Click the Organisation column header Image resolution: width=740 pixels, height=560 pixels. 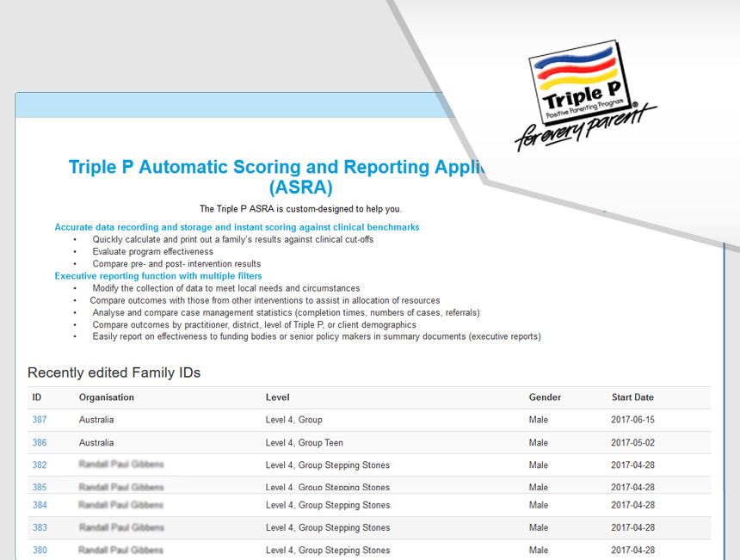(x=106, y=397)
